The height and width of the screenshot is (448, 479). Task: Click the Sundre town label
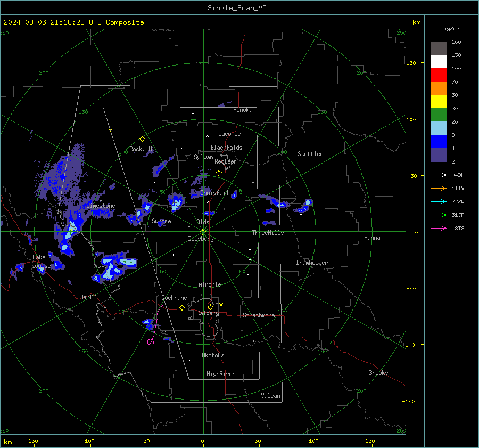click(x=161, y=221)
